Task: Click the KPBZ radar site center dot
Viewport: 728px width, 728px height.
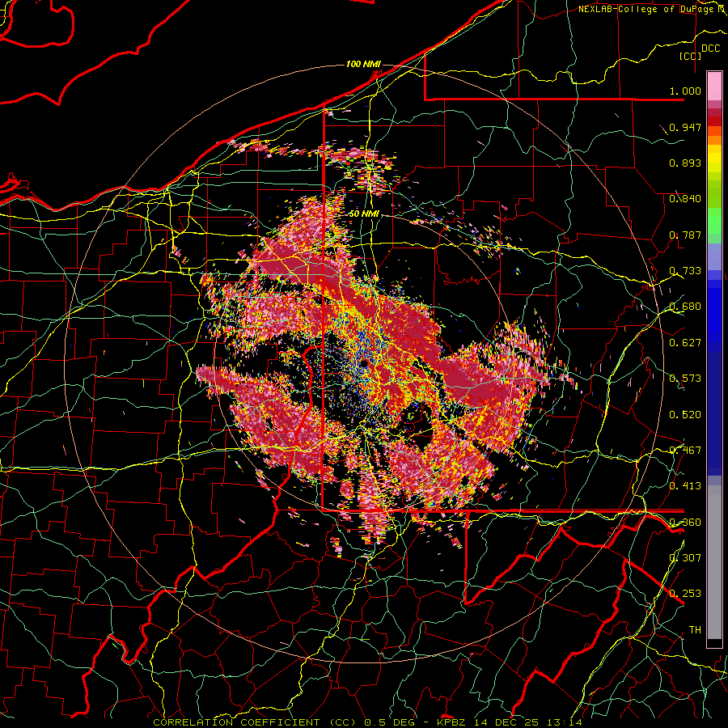Action: point(365,362)
